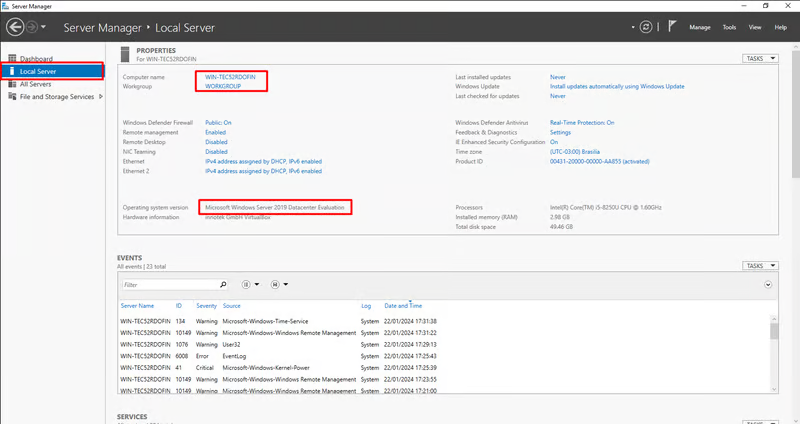
Task: Select All Servers in the sidebar
Action: pyautogui.click(x=36, y=84)
